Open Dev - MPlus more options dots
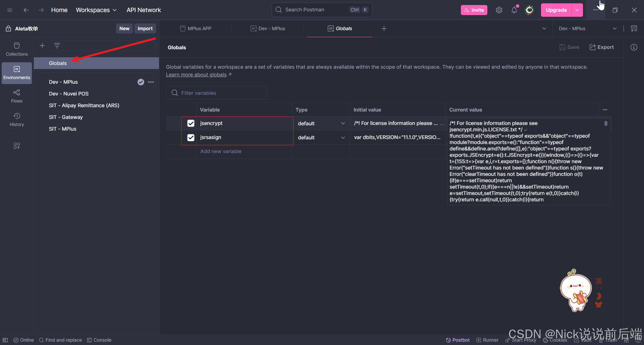Viewport: 644px width, 345px height. coord(151,82)
